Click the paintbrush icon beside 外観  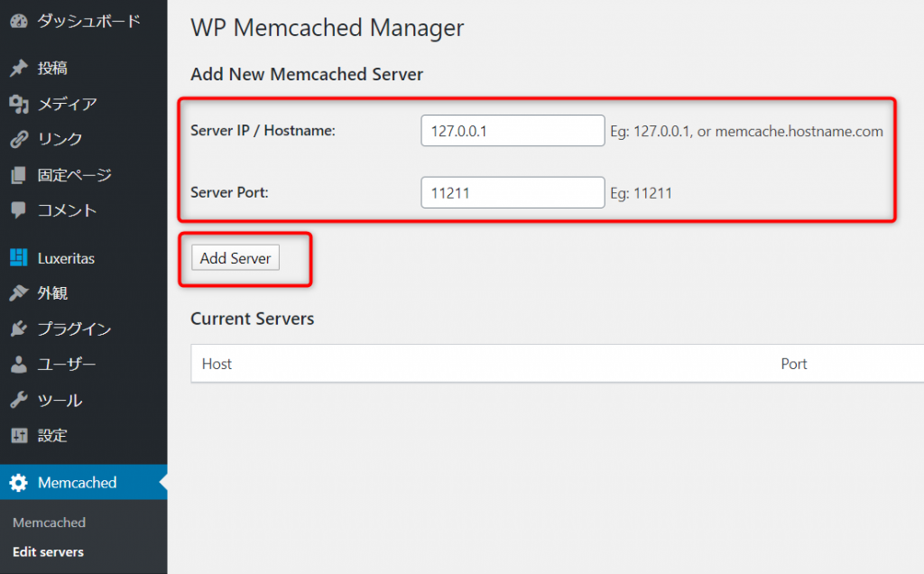coord(18,293)
